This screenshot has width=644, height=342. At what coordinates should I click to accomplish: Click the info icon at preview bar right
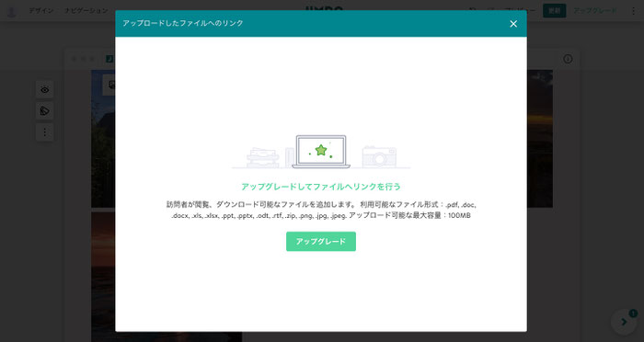[x=568, y=59]
